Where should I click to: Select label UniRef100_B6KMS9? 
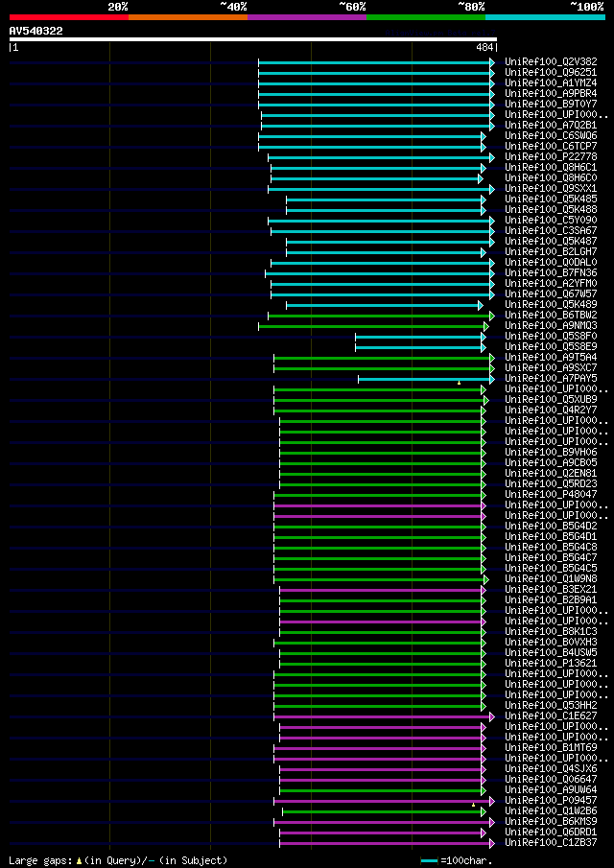pyautogui.click(x=551, y=822)
